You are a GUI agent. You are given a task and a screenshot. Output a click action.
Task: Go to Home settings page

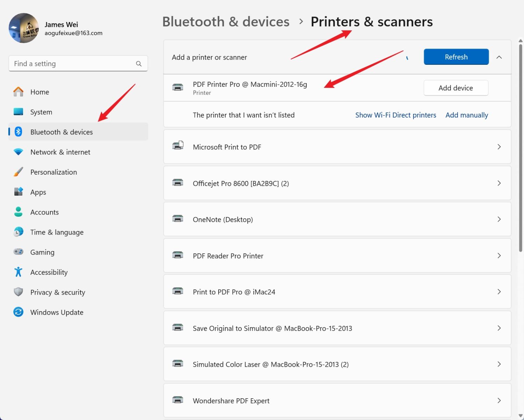pyautogui.click(x=78, y=92)
